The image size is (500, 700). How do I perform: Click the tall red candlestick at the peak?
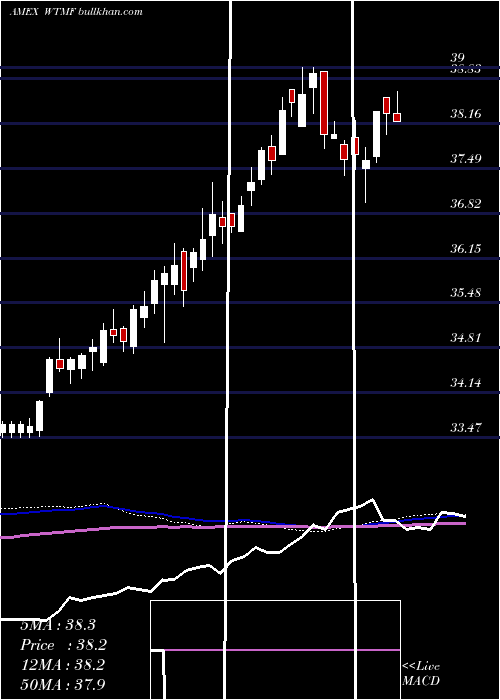[x=324, y=103]
